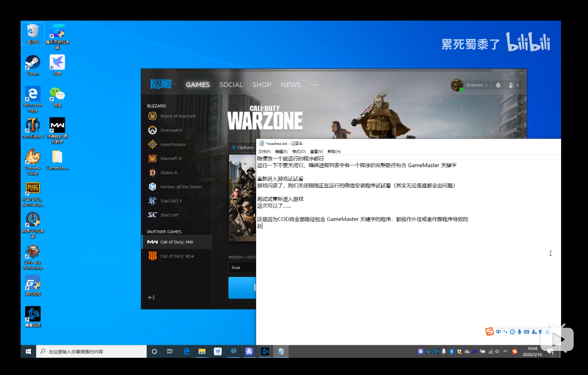Open the 格式(O) menu in Notepad
The height and width of the screenshot is (375, 588).
pyautogui.click(x=299, y=152)
